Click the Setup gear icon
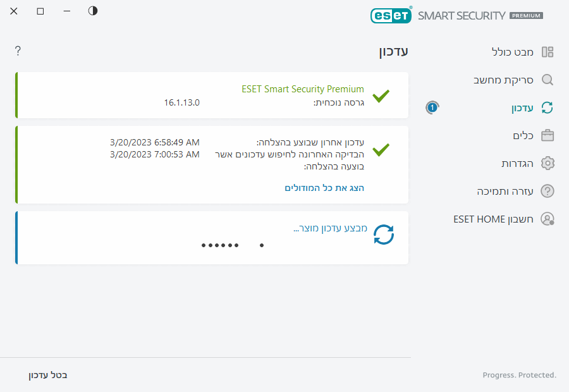569x392 pixels. (548, 163)
